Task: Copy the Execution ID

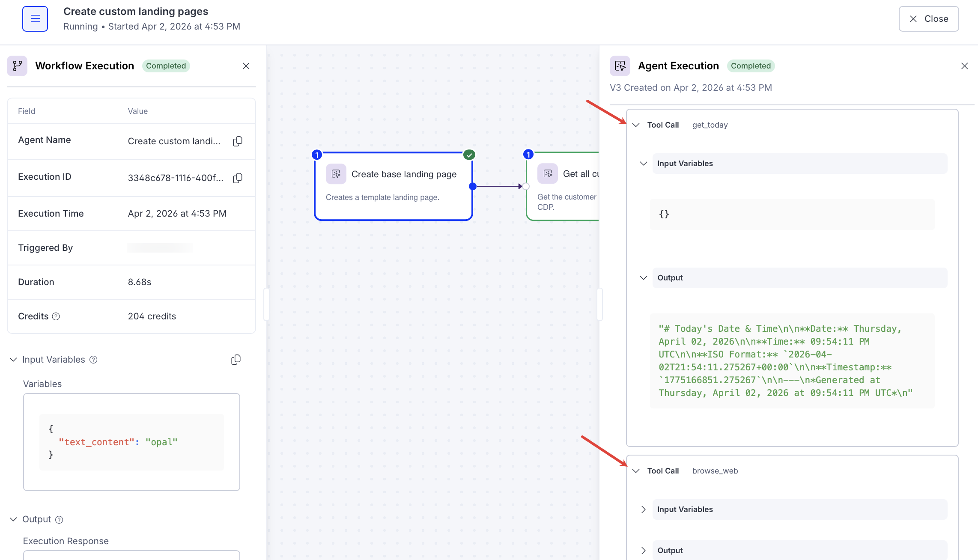Action: click(237, 178)
